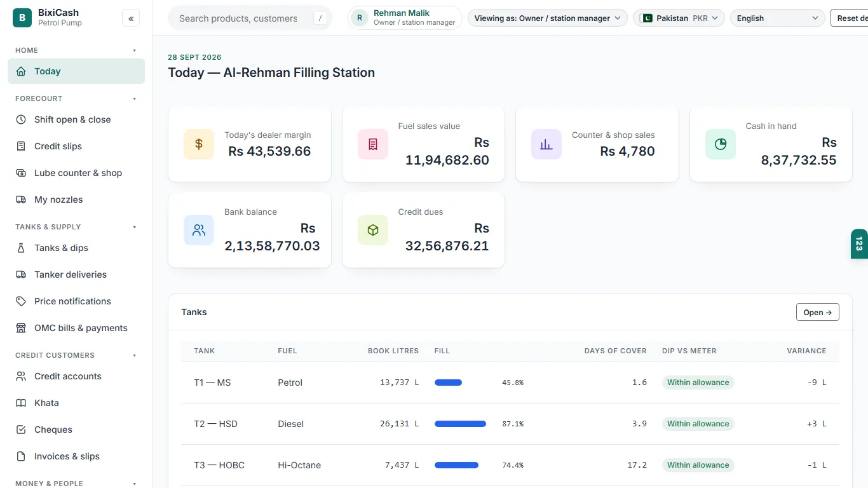Click the people icon on the Bank balance card
This screenshot has width=868, height=488.
coord(199,230)
